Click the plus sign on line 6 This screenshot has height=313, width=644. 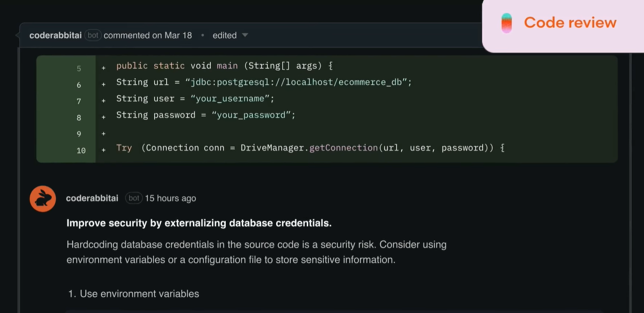[103, 84]
